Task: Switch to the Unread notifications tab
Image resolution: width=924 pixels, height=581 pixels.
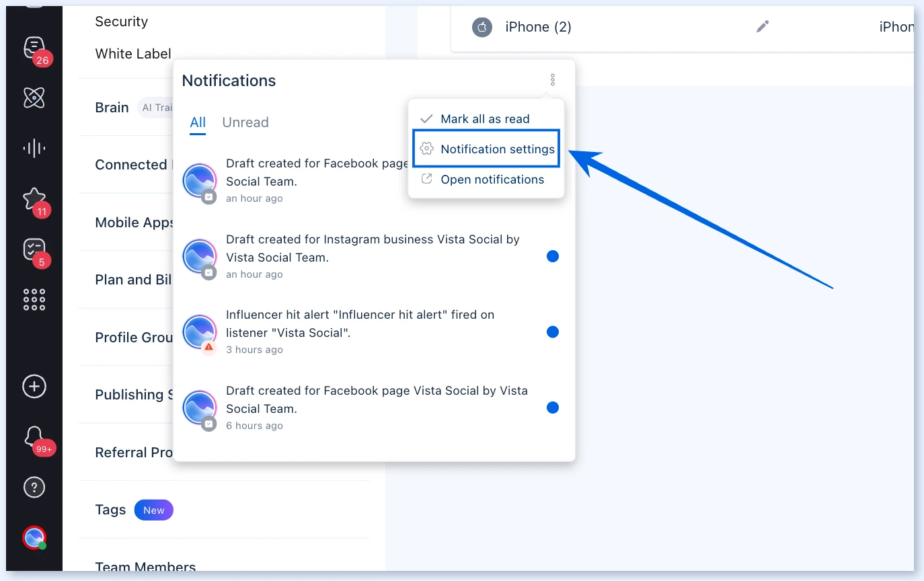Action: pos(245,122)
